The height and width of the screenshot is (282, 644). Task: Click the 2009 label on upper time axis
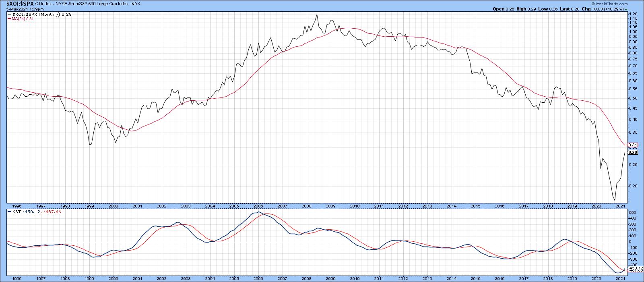330,206
